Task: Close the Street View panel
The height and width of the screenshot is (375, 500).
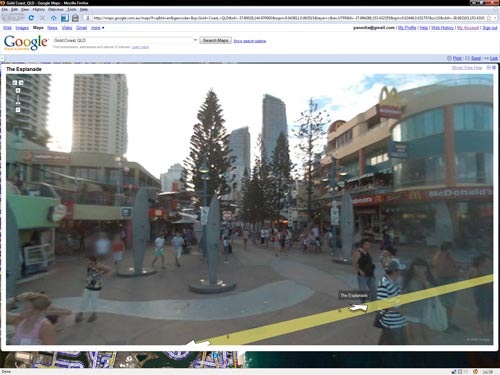Action: (494, 68)
